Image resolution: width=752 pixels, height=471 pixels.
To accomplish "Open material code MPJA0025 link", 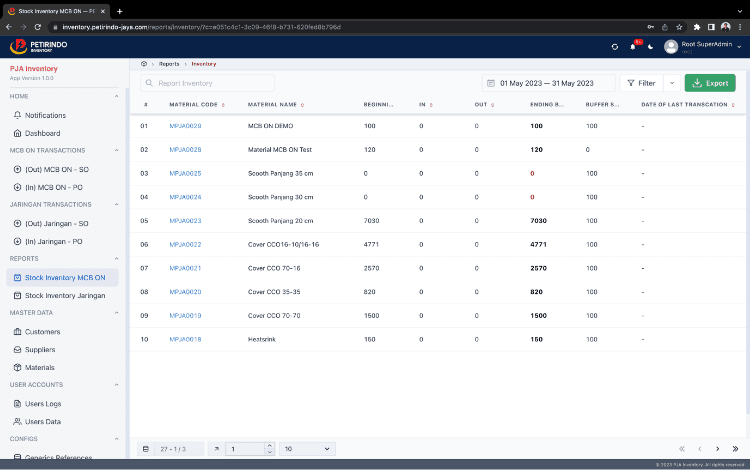I will 185,174.
